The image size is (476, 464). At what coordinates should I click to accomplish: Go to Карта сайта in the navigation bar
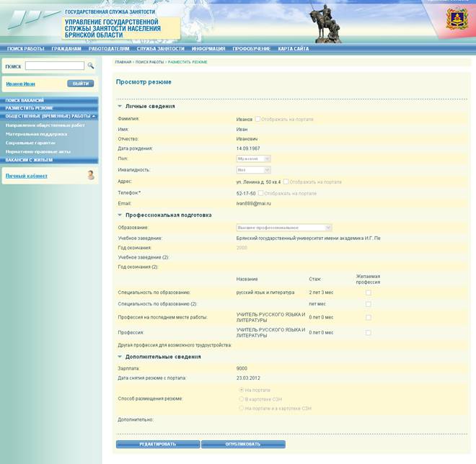pyautogui.click(x=294, y=49)
